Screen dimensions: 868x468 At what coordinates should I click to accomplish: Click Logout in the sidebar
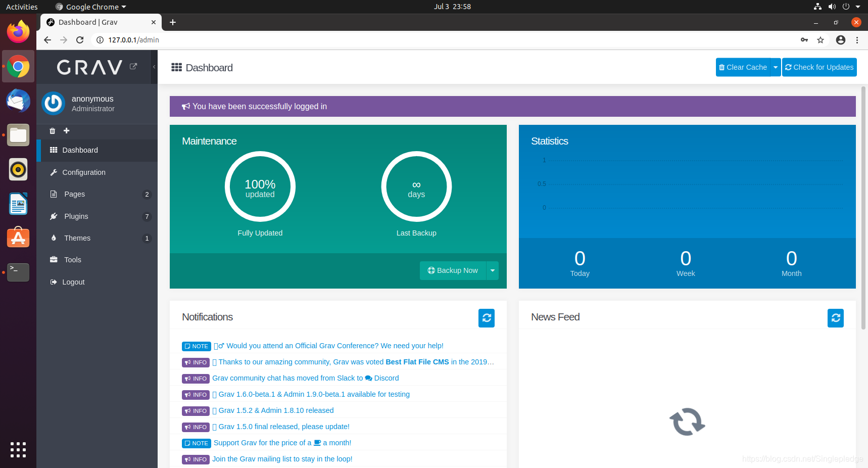click(x=97, y=282)
